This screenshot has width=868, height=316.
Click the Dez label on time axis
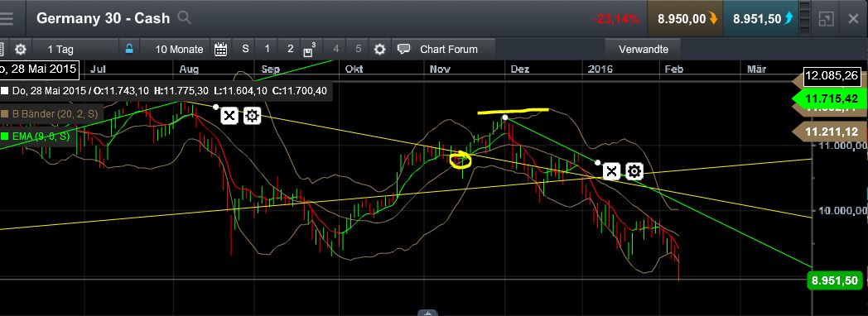coord(520,69)
